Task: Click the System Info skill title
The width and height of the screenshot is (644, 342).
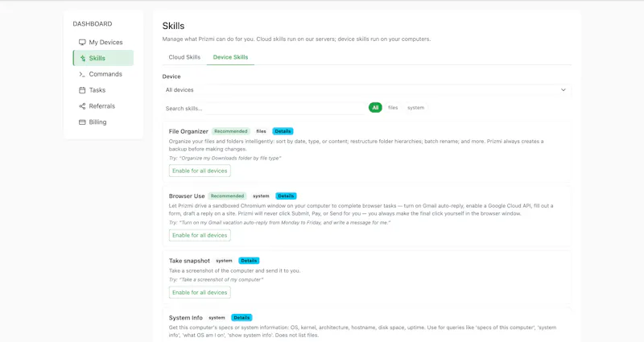Action: point(186,318)
